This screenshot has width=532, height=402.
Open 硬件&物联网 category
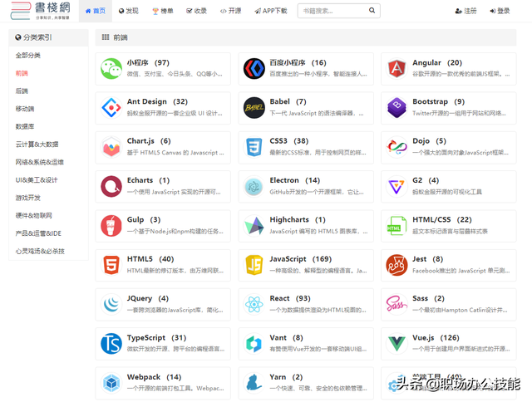[x=33, y=216]
